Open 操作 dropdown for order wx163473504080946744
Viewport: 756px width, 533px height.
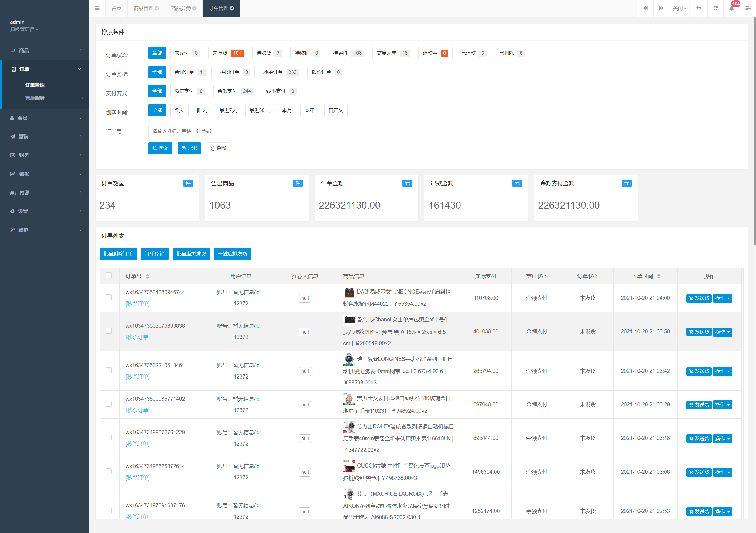[722, 298]
